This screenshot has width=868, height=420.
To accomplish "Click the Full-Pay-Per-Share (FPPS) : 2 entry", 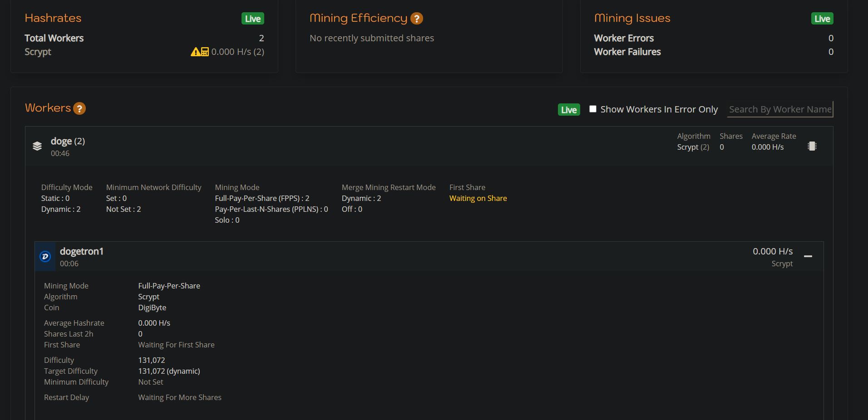I will tap(262, 198).
